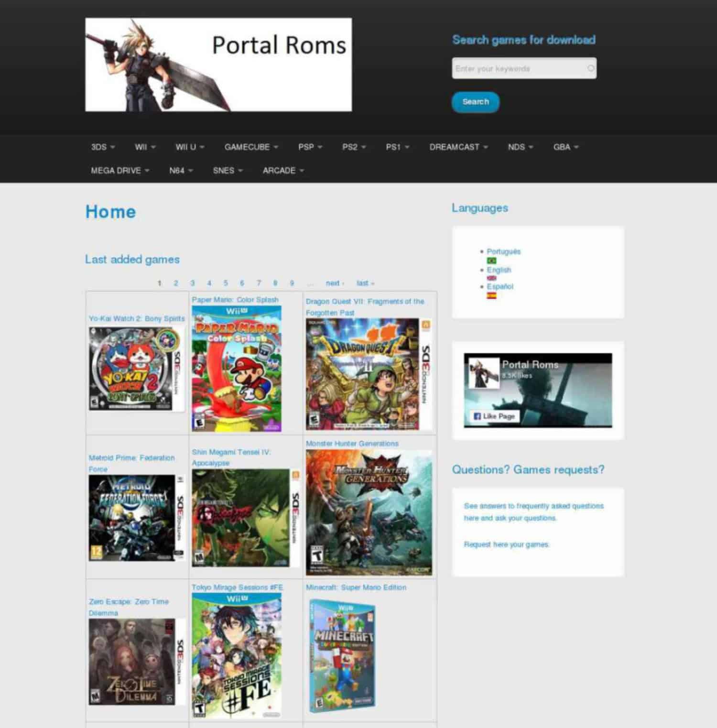The height and width of the screenshot is (728, 717).
Task: Expand the GAMECUBE menu dropdown
Action: click(251, 147)
